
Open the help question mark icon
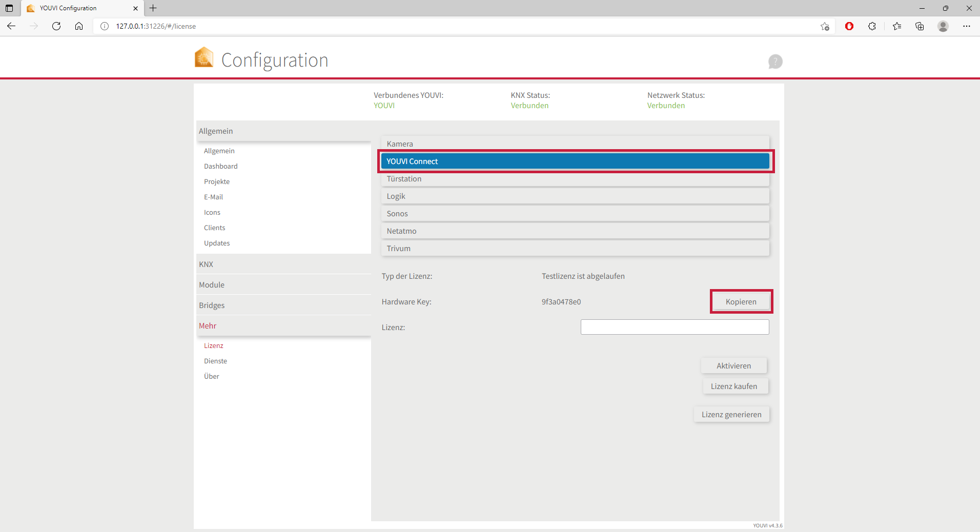click(x=775, y=62)
